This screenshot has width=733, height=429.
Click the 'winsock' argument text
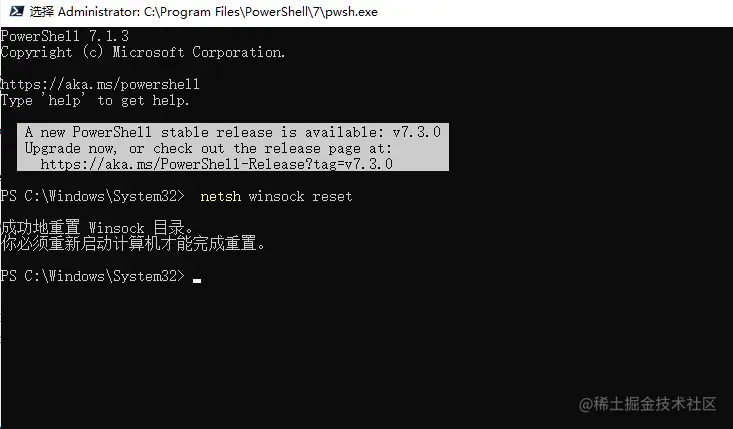pyautogui.click(x=276, y=196)
